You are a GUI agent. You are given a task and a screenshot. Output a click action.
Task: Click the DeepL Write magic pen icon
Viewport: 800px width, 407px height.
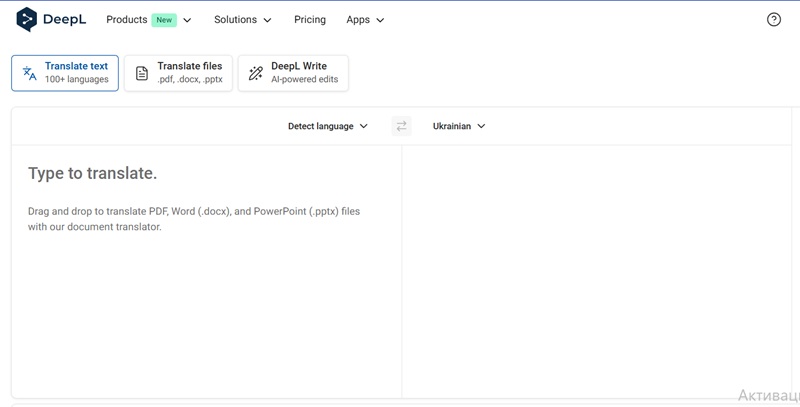256,73
